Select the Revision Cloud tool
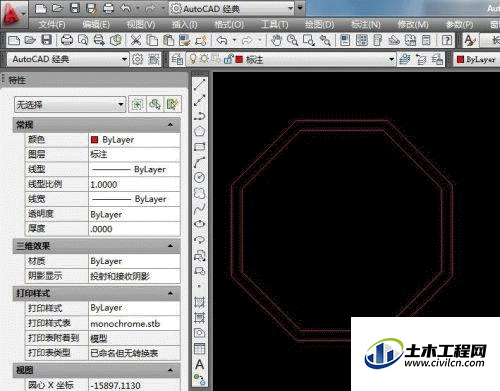 click(x=200, y=193)
